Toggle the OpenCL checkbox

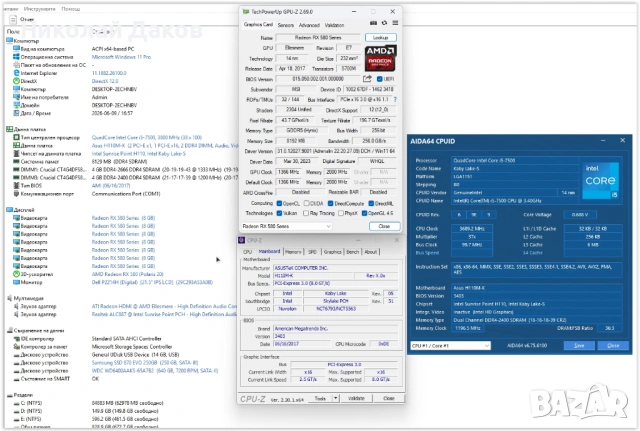(x=279, y=203)
